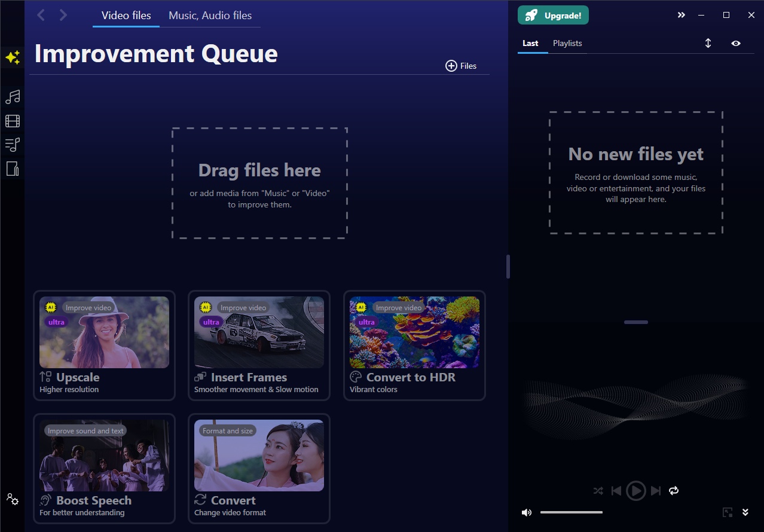
Task: Click 'Higher resolution' subtitle text
Action: click(x=69, y=390)
